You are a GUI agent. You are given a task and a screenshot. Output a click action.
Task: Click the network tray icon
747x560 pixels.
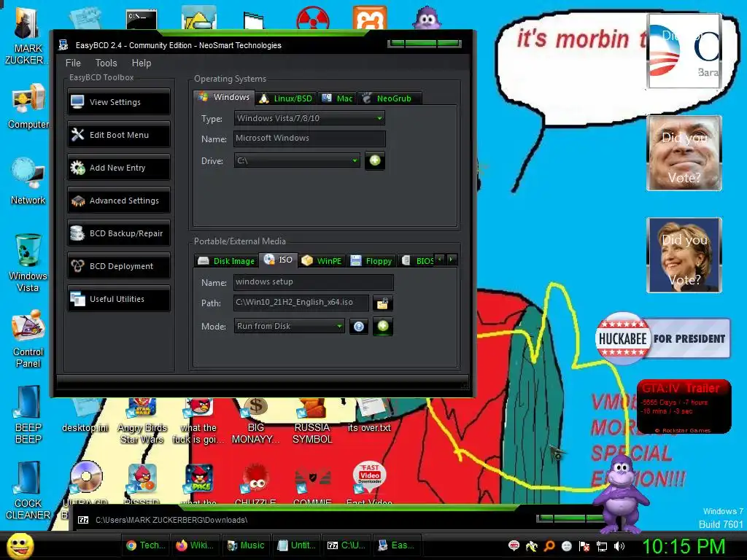point(602,546)
